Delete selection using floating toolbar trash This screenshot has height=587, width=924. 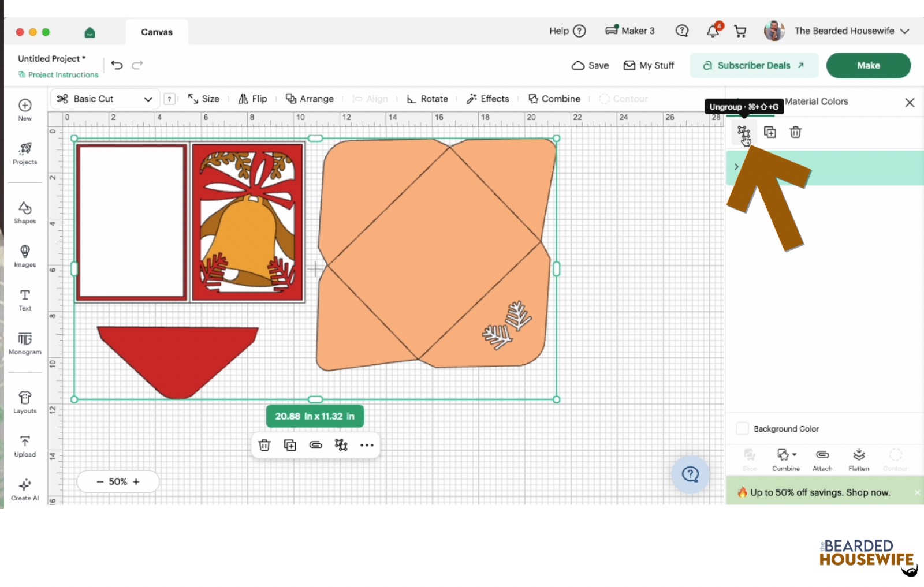[264, 445]
